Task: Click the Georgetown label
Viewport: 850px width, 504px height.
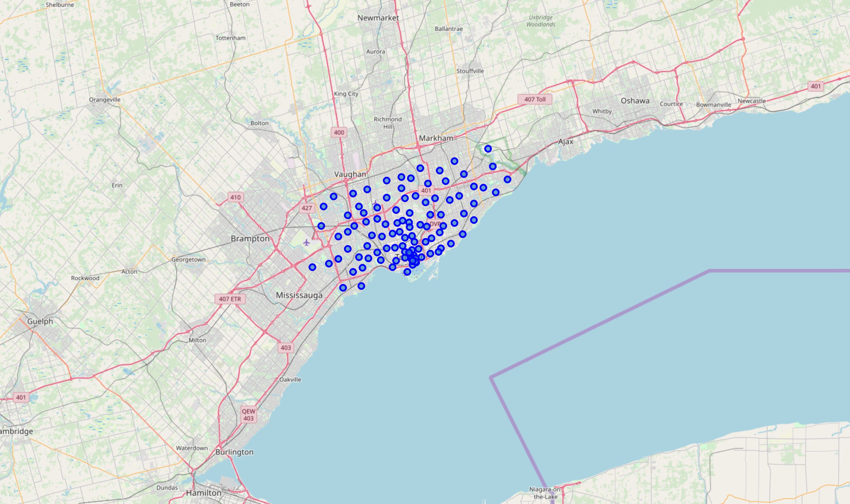Action: (x=189, y=260)
